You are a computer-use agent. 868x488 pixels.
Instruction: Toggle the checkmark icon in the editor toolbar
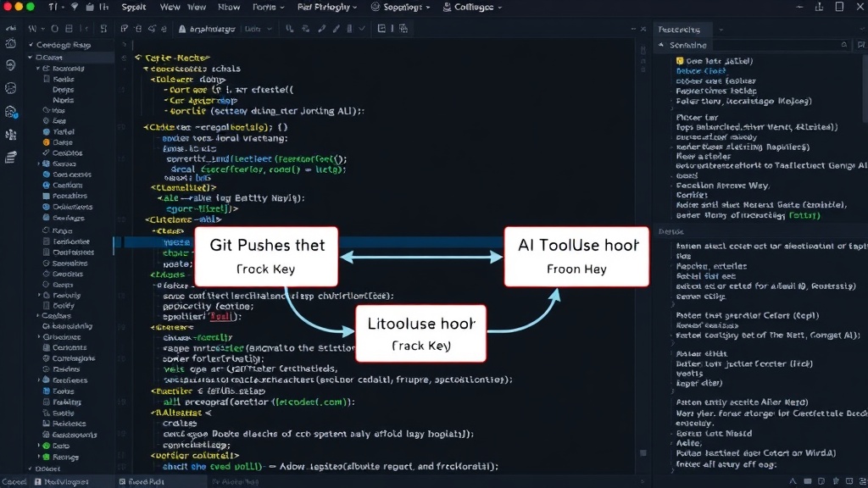[x=362, y=29]
